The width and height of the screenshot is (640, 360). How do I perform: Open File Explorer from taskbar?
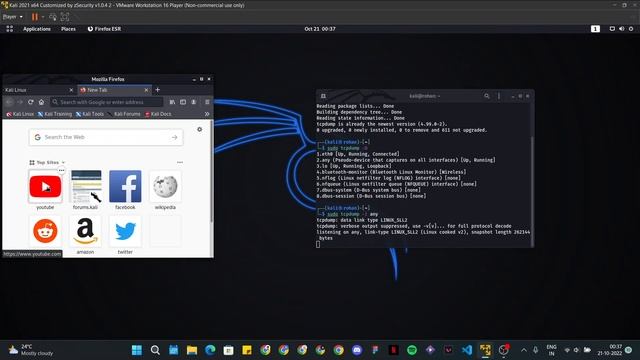192,350
